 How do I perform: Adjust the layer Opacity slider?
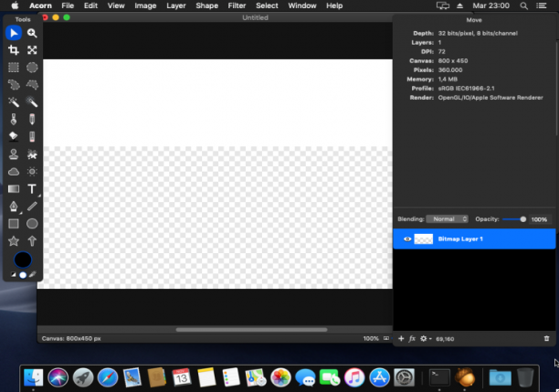(514, 219)
